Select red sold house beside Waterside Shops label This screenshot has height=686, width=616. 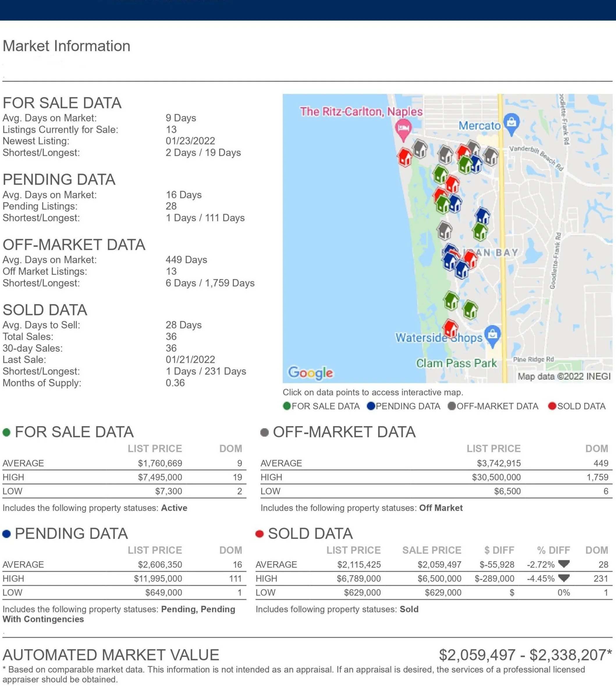coord(450,328)
